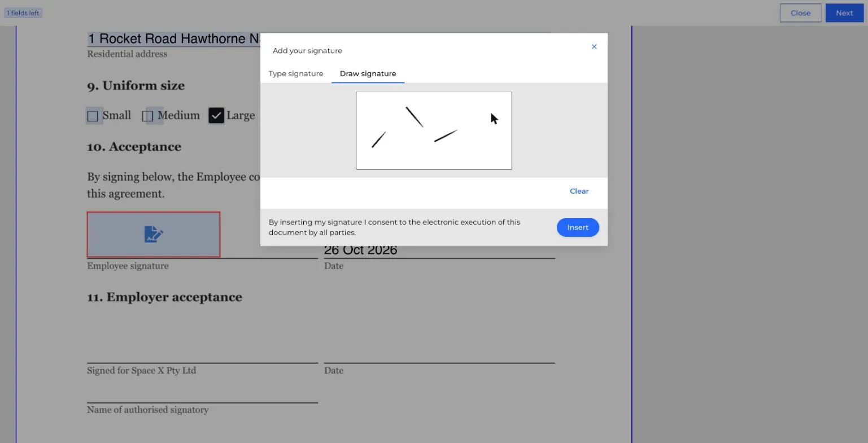Click the date field '26 Oct 2026'

[361, 250]
